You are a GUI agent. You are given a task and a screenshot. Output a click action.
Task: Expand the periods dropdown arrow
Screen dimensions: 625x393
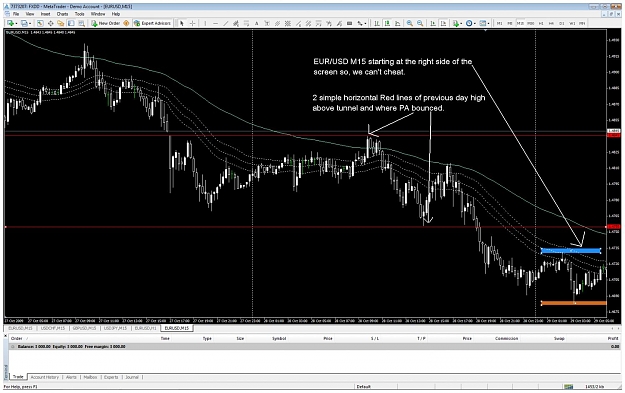(475, 23)
